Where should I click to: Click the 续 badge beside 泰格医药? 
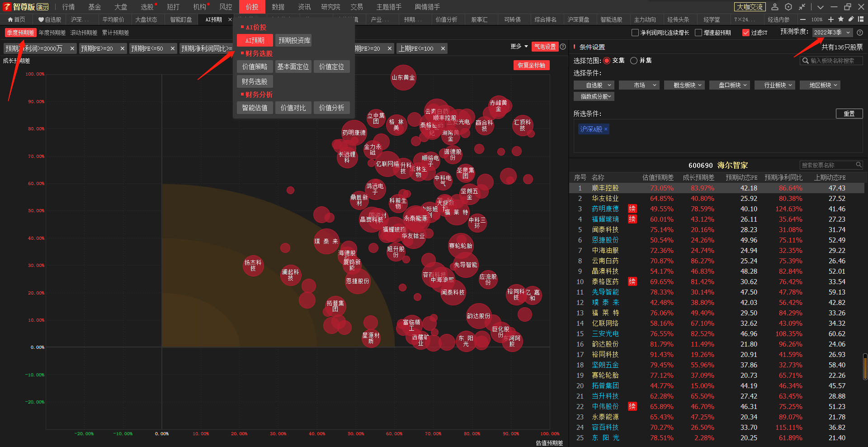pos(632,281)
